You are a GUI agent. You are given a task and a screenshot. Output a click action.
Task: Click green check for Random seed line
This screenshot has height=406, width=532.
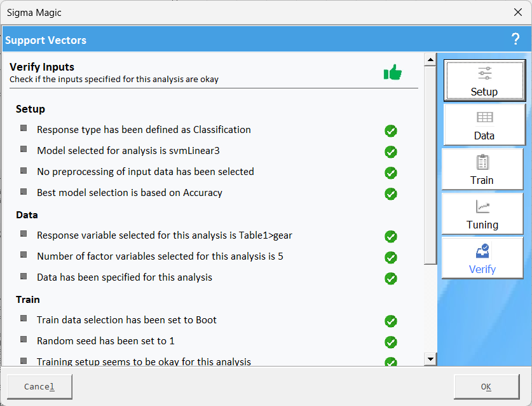point(391,342)
